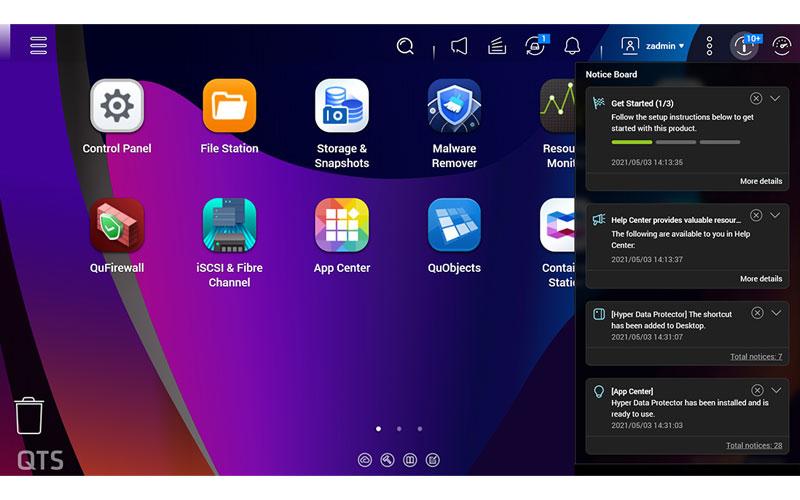This screenshot has width=800, height=500.
Task: Go to the first desktop page dot
Action: tap(378, 429)
